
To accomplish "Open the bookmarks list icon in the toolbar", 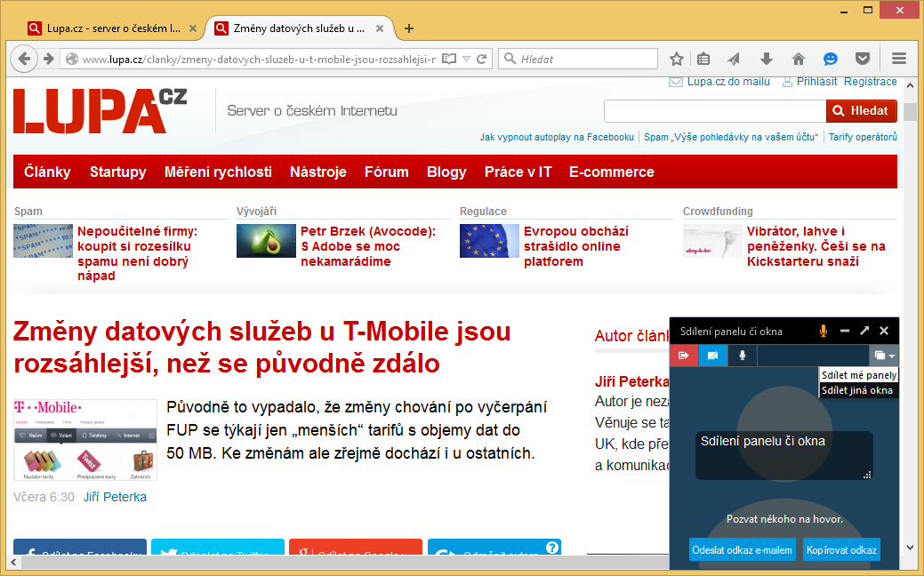I will point(703,60).
